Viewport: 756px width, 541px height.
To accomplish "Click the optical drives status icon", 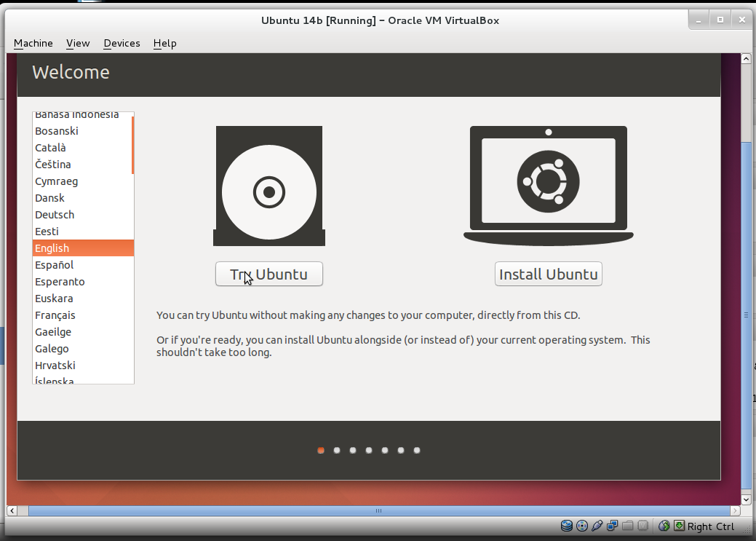I will (x=582, y=526).
